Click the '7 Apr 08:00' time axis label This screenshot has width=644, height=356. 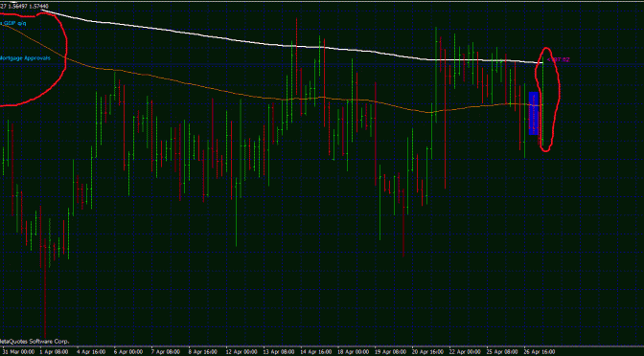pos(166,352)
